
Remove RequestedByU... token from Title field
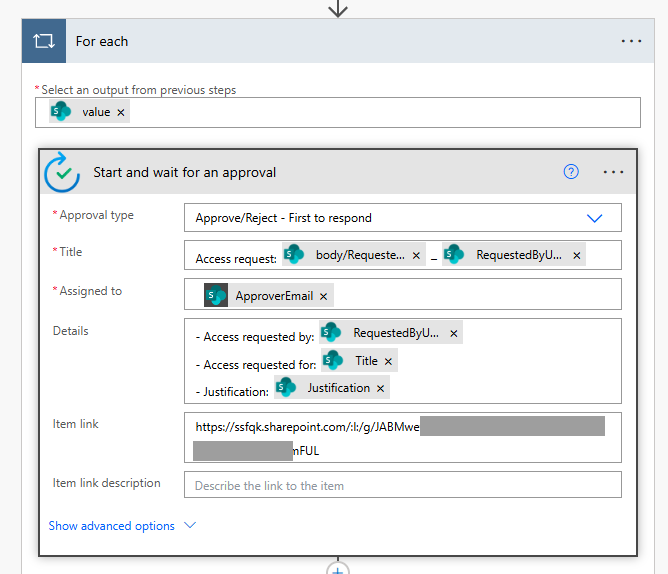[577, 255]
